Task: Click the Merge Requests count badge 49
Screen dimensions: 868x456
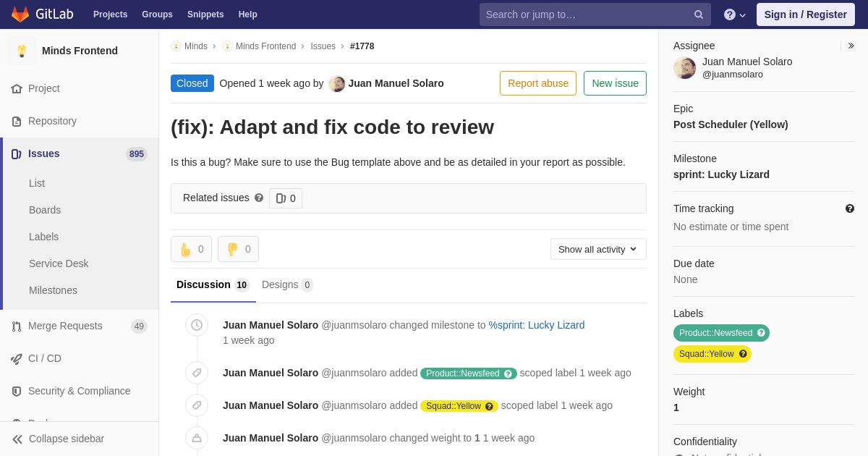Action: click(139, 326)
